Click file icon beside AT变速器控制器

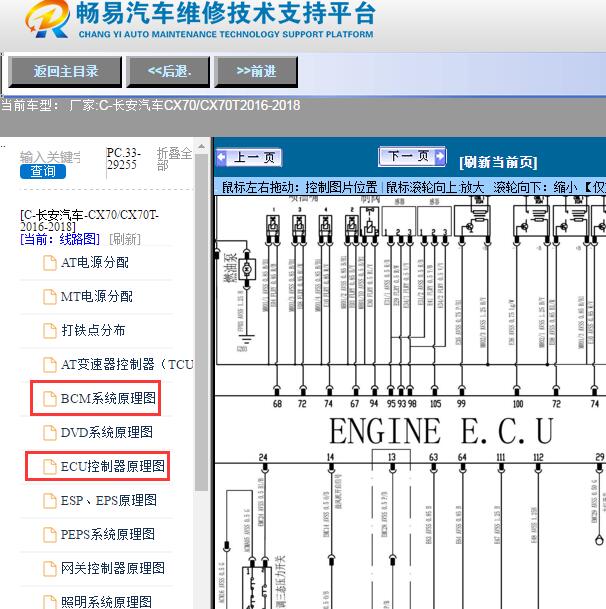(49, 365)
